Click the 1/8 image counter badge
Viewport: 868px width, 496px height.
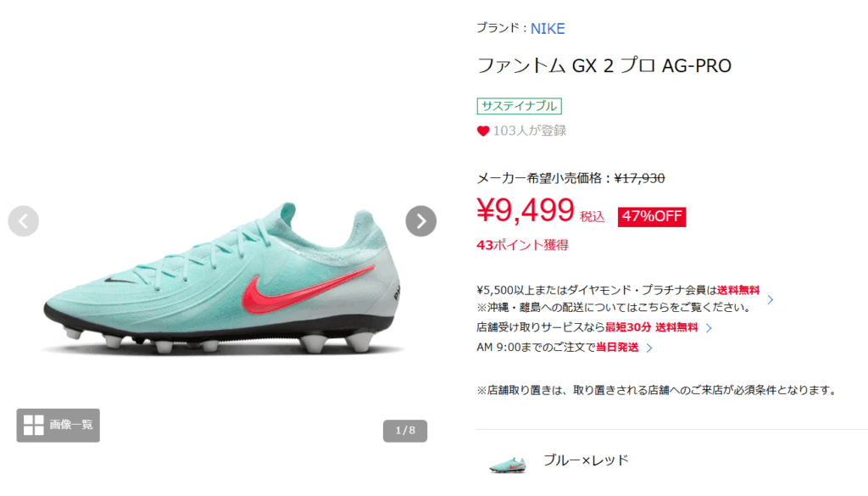click(x=404, y=431)
